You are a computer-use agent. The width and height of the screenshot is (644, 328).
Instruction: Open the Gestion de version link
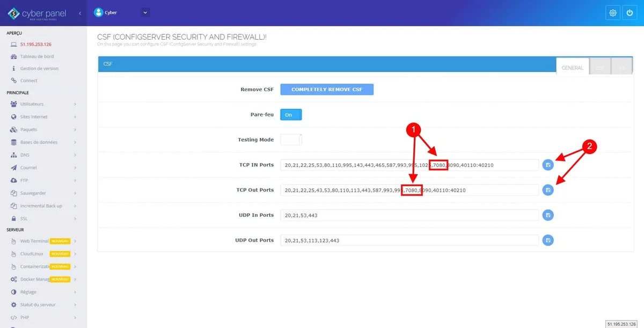tap(39, 69)
